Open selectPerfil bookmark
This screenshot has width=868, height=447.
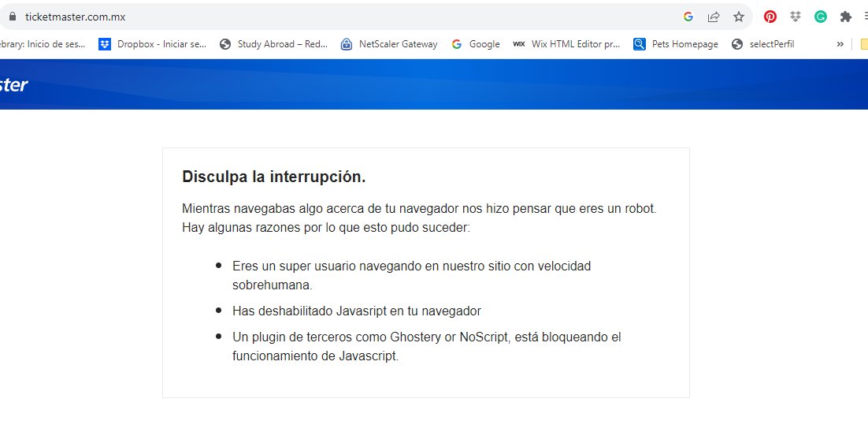(762, 44)
